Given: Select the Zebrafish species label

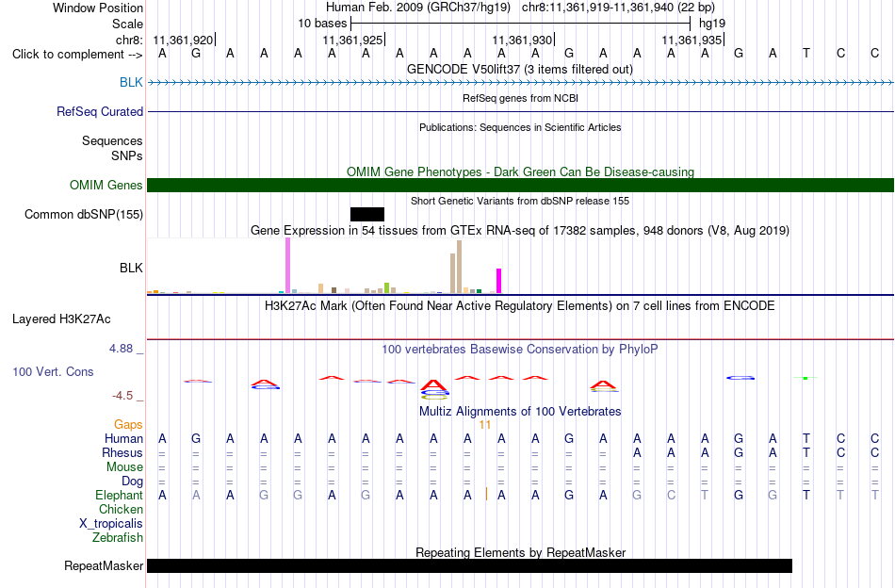Looking at the screenshot, I should click(x=118, y=538).
